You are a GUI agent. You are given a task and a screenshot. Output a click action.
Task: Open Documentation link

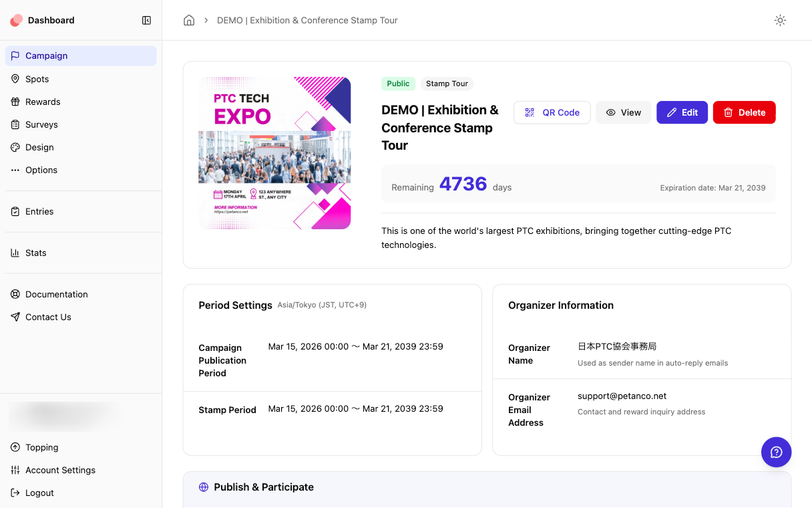(81, 294)
